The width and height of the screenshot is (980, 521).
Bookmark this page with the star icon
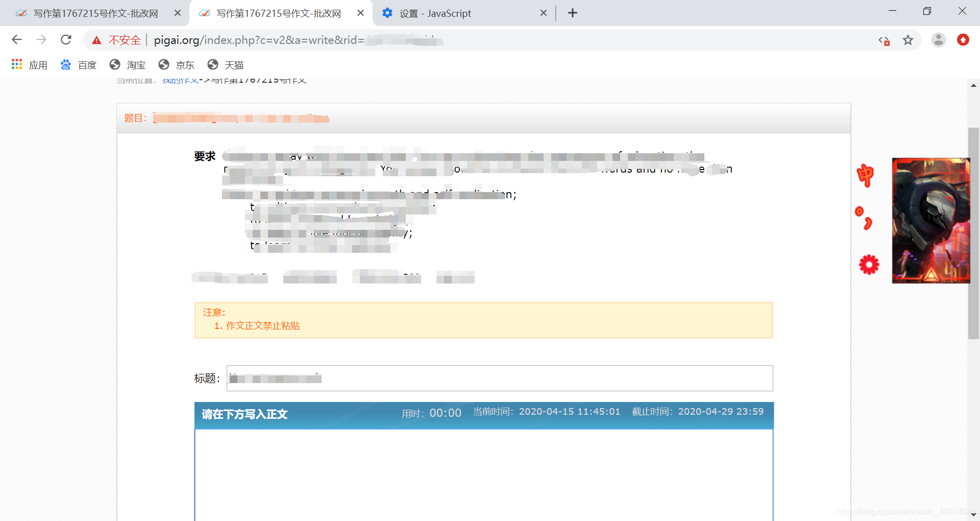(x=908, y=40)
